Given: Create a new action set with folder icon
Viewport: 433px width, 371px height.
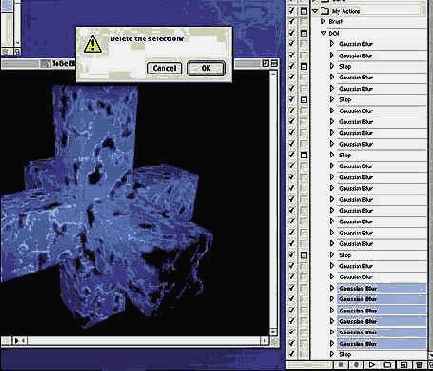Looking at the screenshot, I should [x=387, y=365].
